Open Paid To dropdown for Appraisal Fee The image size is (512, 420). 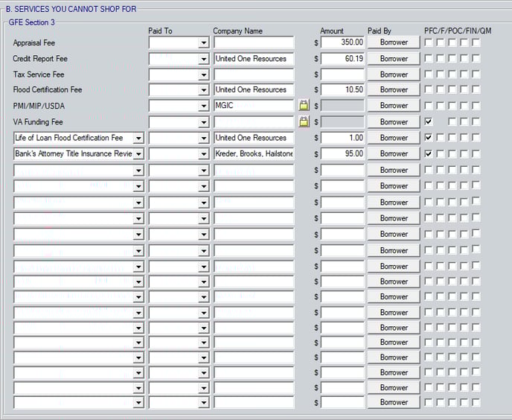pyautogui.click(x=203, y=43)
